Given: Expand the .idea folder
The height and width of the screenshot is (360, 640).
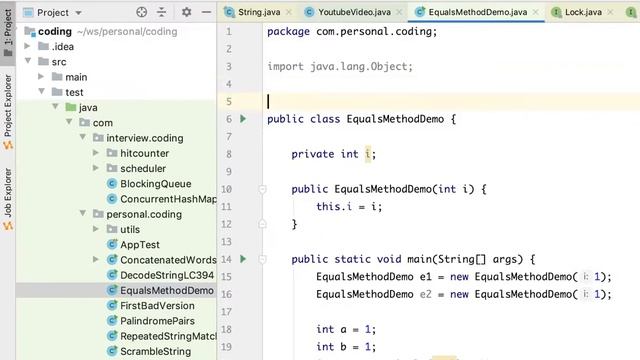Looking at the screenshot, I should (27, 46).
